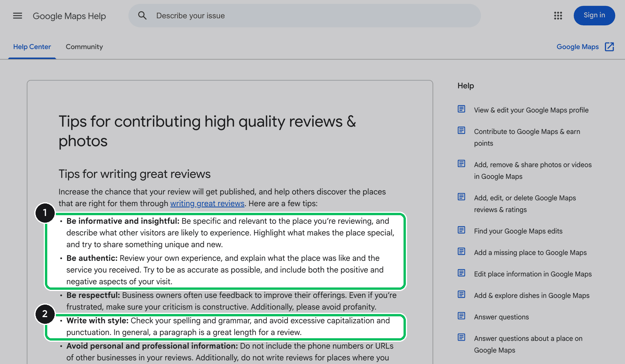The height and width of the screenshot is (364, 625).
Task: Click article icon for Add, edit, or delete reviews
Action: coord(461,197)
